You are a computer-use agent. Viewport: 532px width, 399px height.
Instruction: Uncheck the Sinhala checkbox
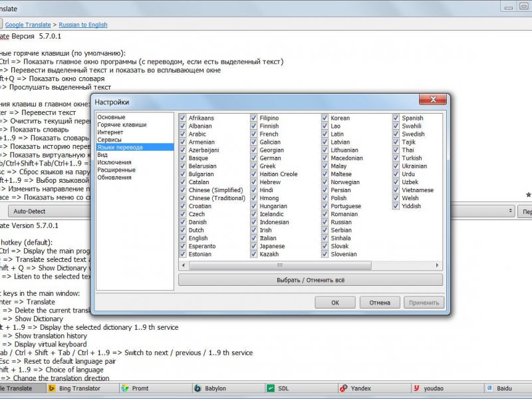point(325,238)
